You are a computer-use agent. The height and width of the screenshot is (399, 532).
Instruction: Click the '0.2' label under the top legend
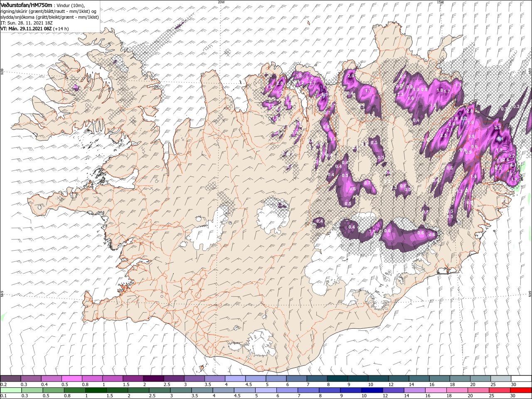(3, 384)
